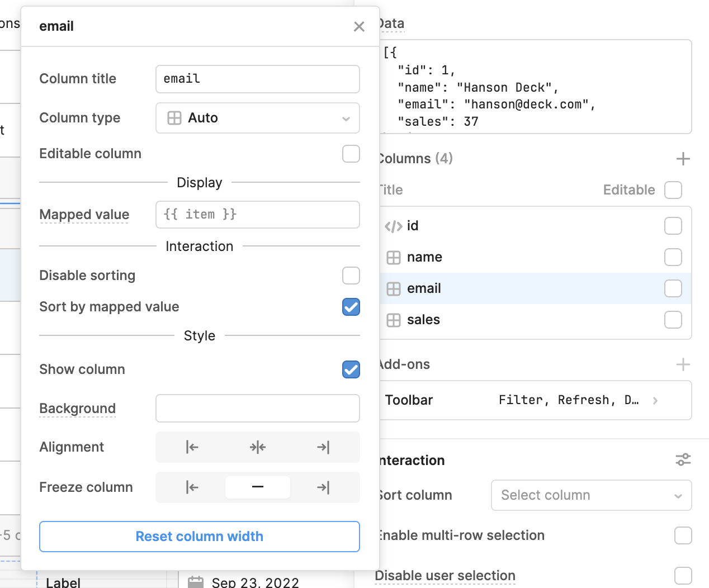Enable the Disable sorting checkbox
The height and width of the screenshot is (588, 709).
click(x=351, y=276)
